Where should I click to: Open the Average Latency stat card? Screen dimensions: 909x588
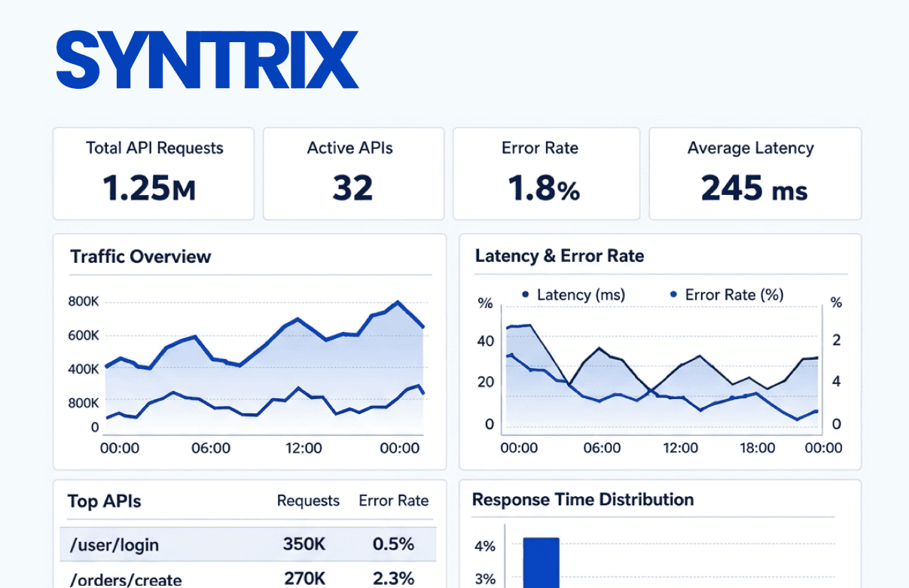754,173
